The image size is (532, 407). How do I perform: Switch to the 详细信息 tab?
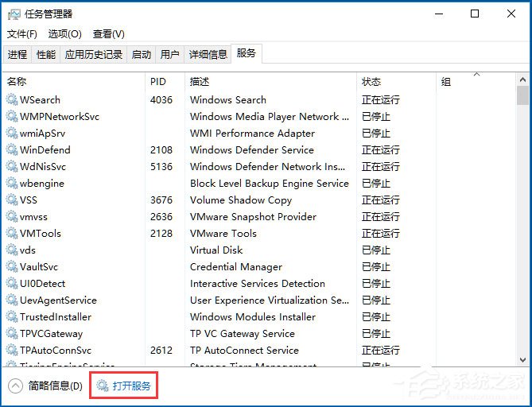click(208, 54)
